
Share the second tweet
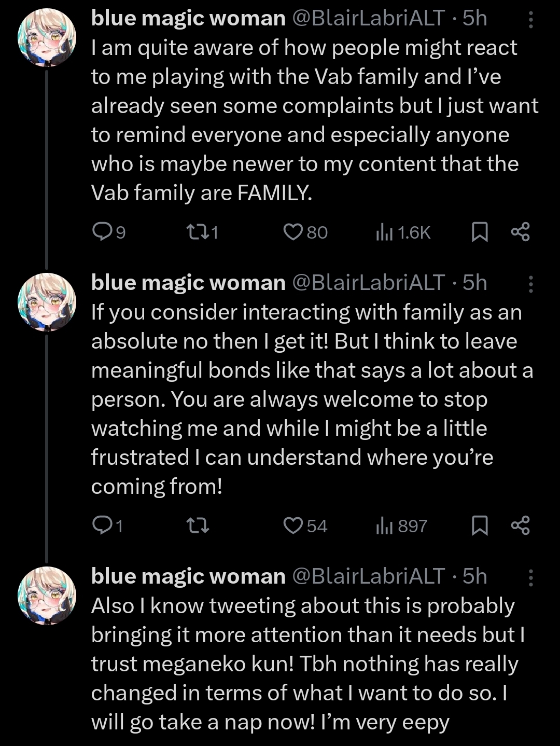[x=520, y=526]
